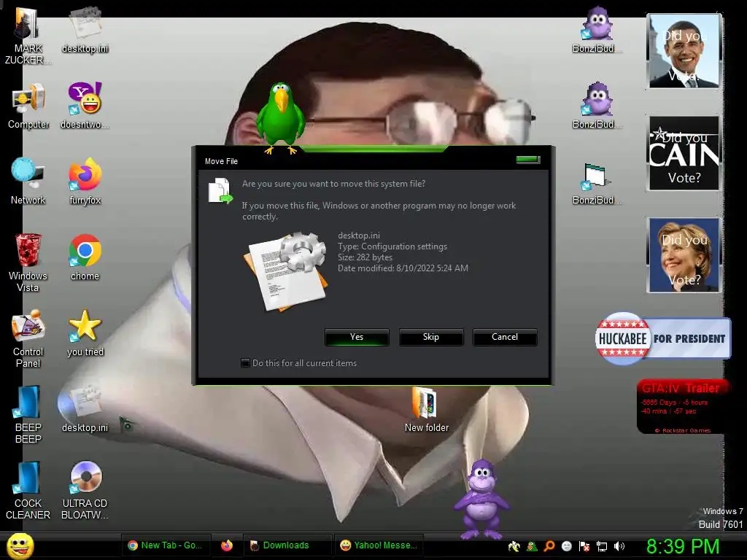
Task: Click the banana tray icon
Action: click(514, 546)
